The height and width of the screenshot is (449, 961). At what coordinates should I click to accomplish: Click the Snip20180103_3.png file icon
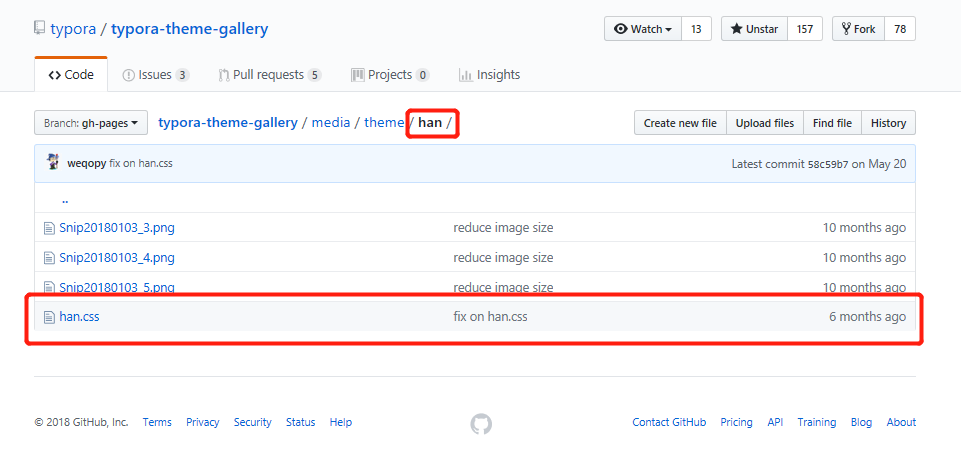(48, 228)
